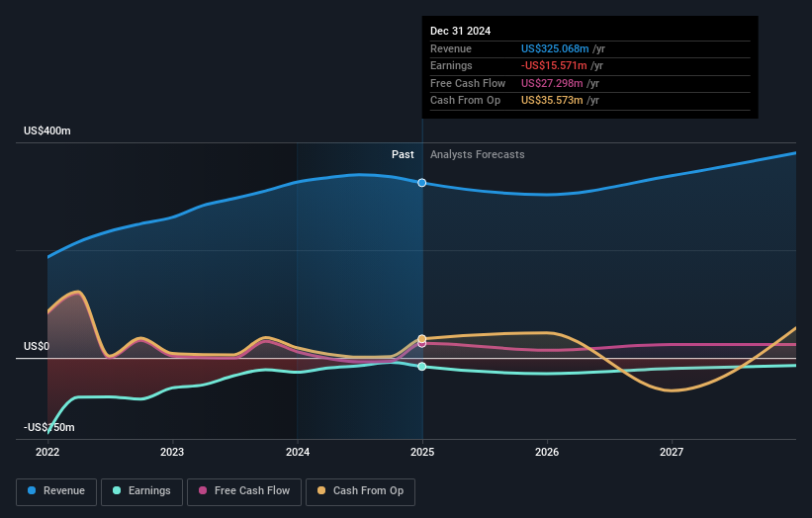Click the -US$150m y-axis label
The image size is (812, 518).
(x=49, y=427)
